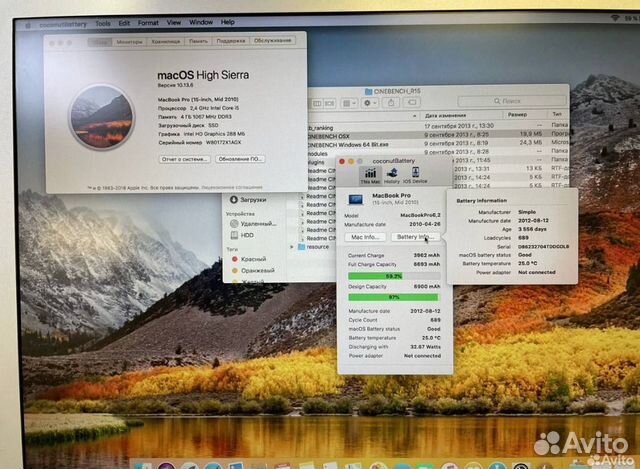Click the Finder tags button
This screenshot has width=640, height=469.
click(412, 102)
